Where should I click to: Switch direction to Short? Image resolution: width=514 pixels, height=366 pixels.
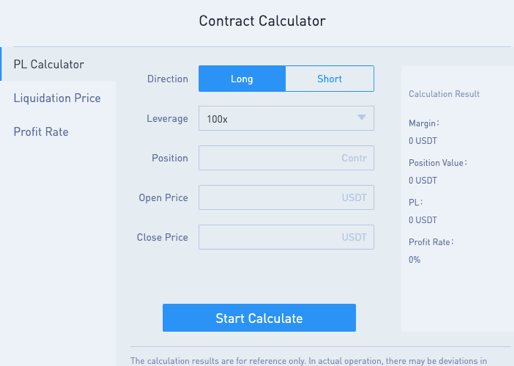click(330, 79)
